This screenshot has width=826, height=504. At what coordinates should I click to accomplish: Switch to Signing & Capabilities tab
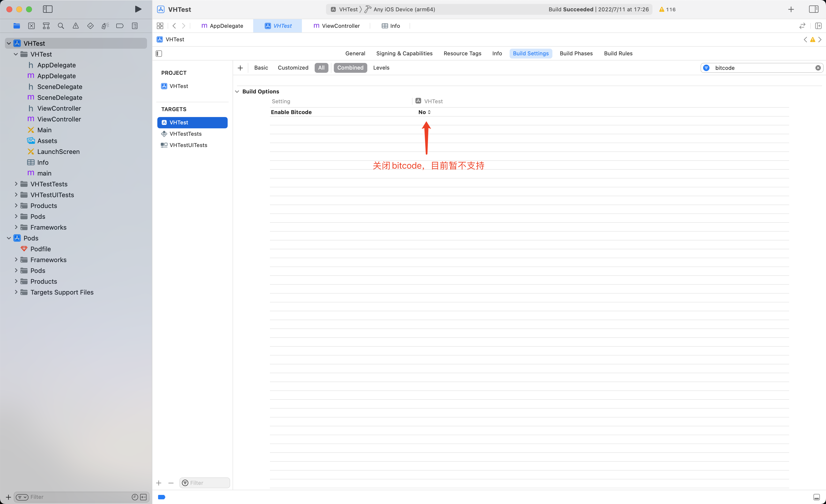(404, 53)
